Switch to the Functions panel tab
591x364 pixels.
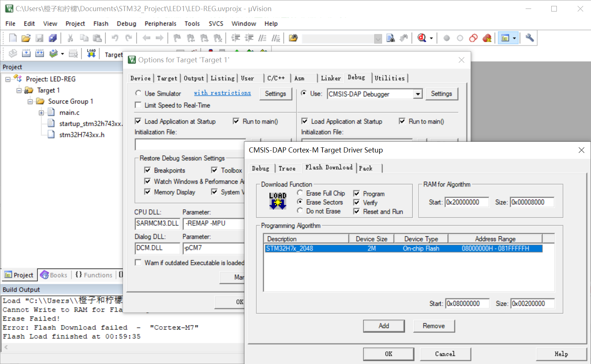pos(94,275)
